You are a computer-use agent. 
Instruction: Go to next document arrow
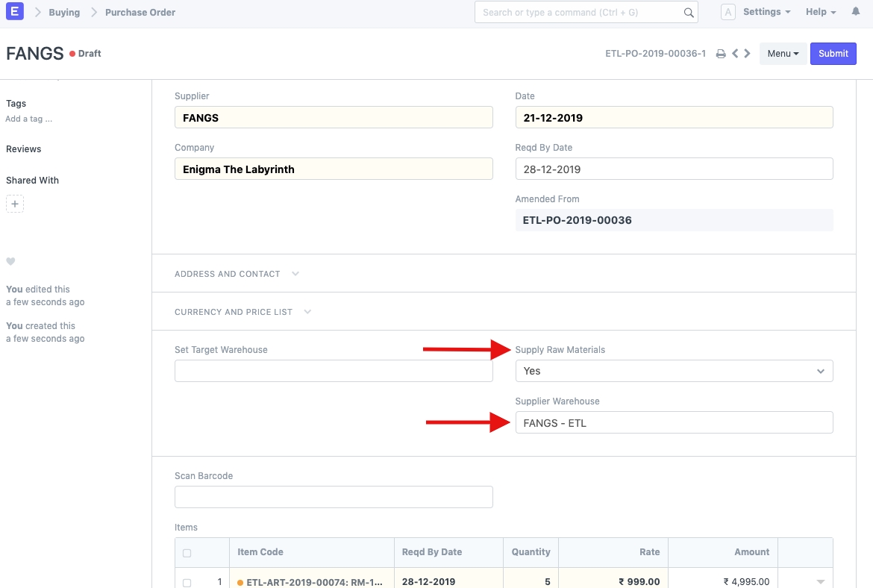click(748, 54)
